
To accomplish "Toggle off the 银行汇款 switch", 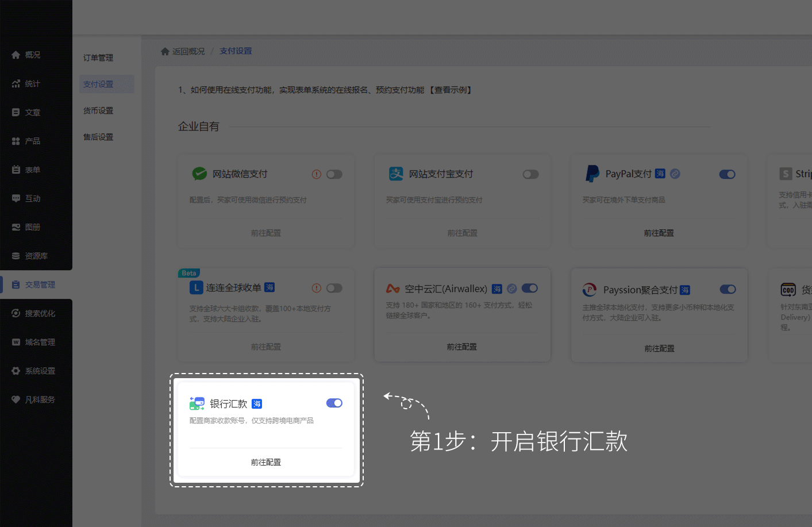I will coord(334,403).
